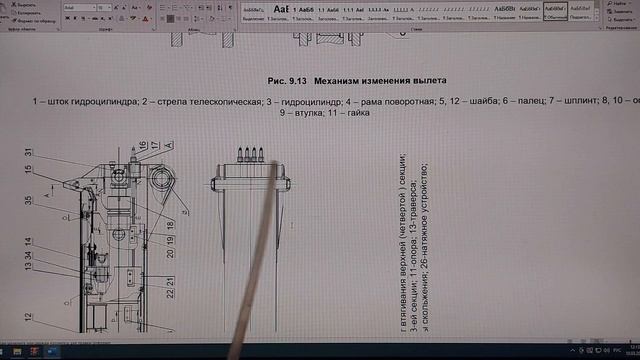Increase paragraph indent
Viewport: 640px width, 360px height.
click(209, 8)
